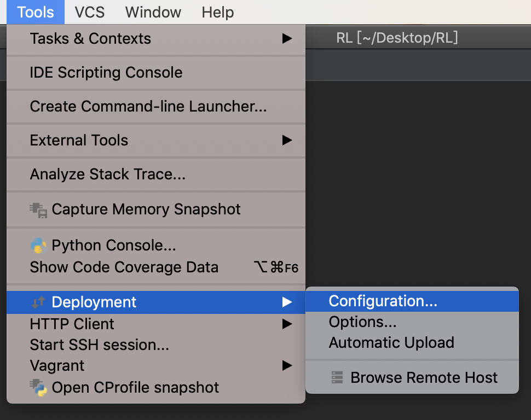Expand the Tasks & Contexts submenu arrow
Image resolution: width=531 pixels, height=420 pixels.
pos(287,38)
